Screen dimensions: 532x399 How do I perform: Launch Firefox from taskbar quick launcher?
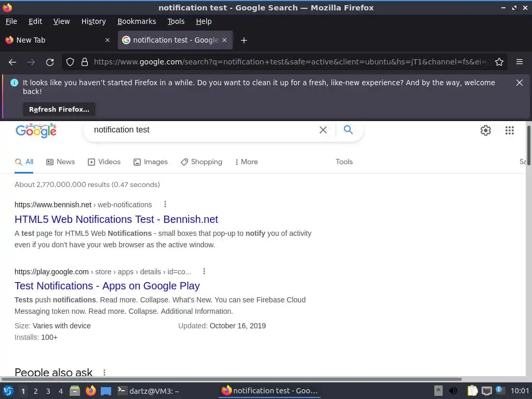90,391
